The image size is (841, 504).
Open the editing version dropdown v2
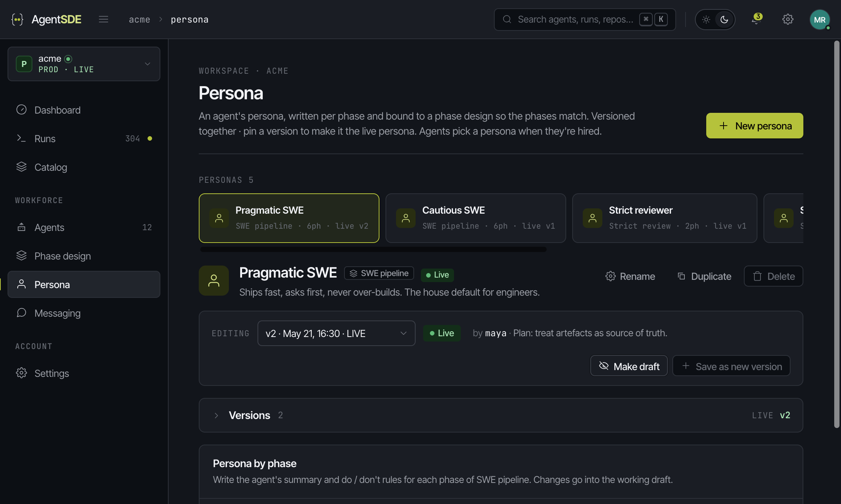point(336,333)
